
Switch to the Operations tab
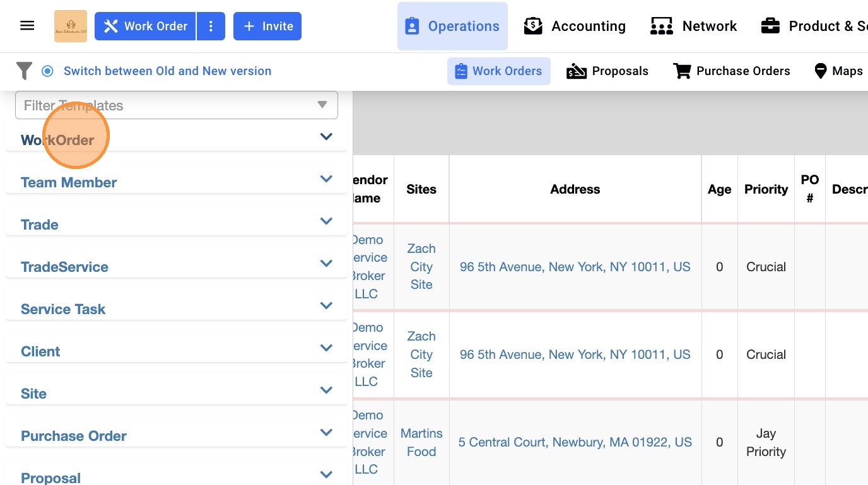coord(452,26)
